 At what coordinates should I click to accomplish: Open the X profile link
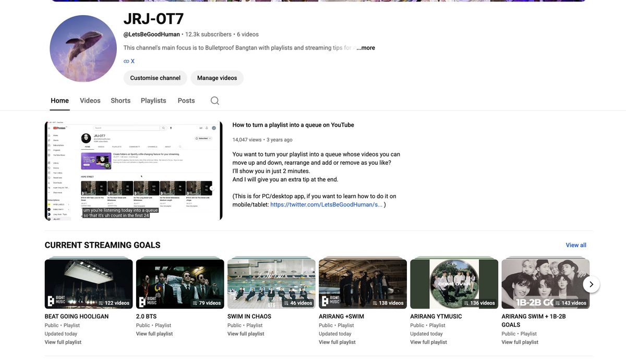[133, 61]
